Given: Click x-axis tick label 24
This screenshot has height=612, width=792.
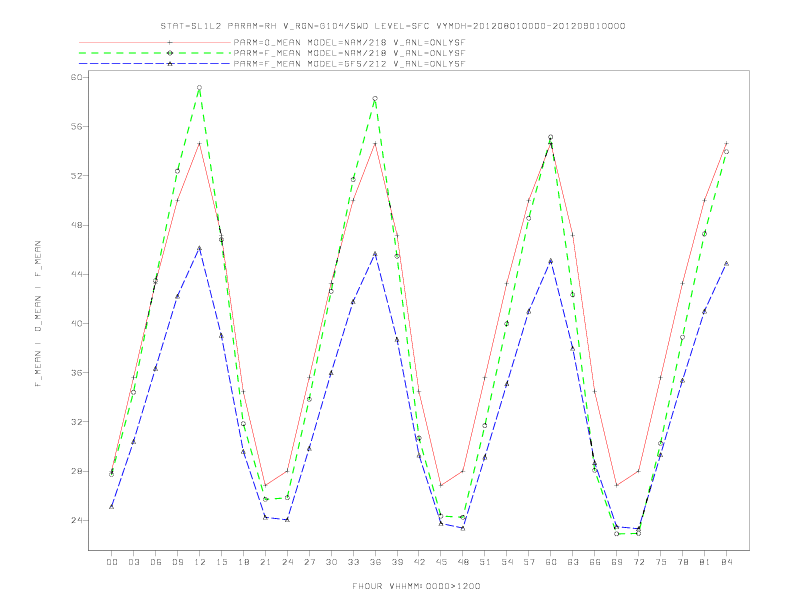Looking at the screenshot, I should pyautogui.click(x=287, y=562).
